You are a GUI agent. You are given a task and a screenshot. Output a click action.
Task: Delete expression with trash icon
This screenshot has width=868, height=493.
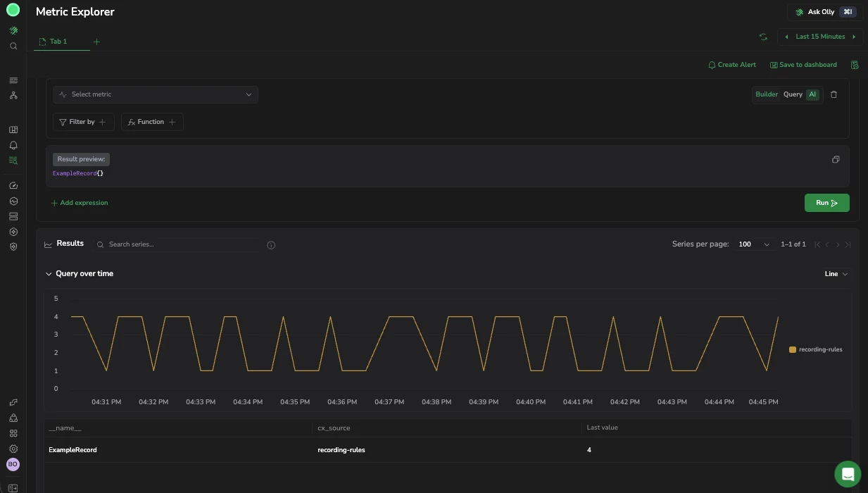[834, 94]
